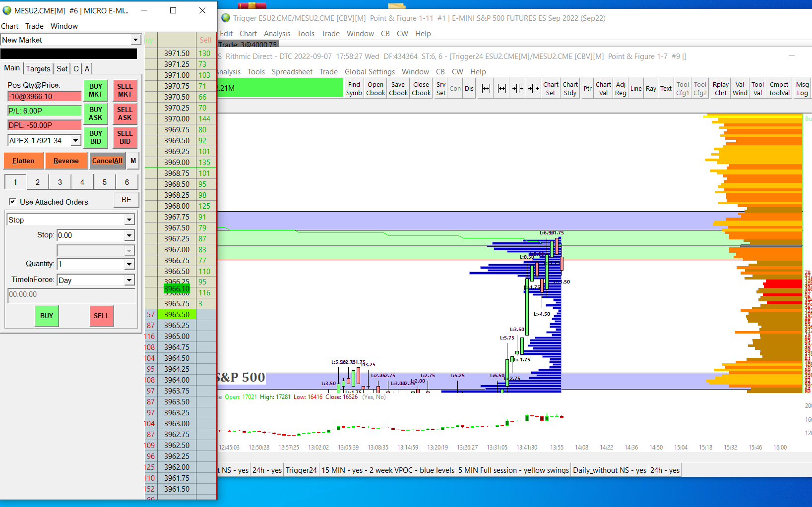Click the Save Cbook toolbar button

pos(398,88)
